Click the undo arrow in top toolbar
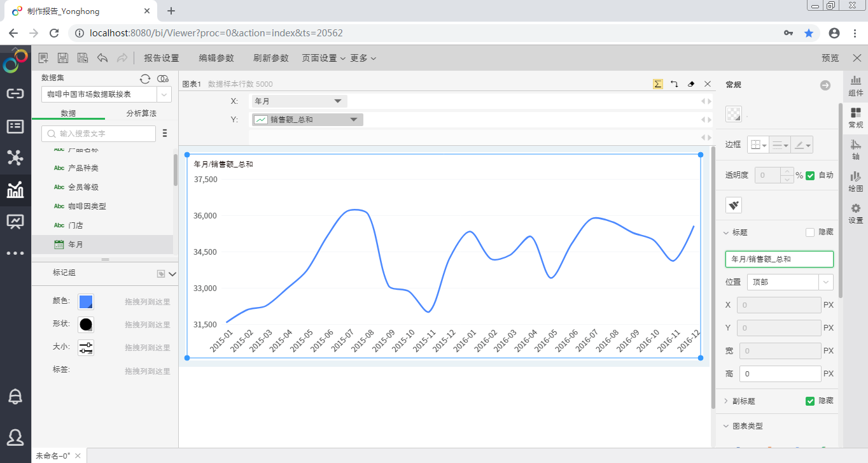This screenshot has height=463, width=868. (102, 58)
